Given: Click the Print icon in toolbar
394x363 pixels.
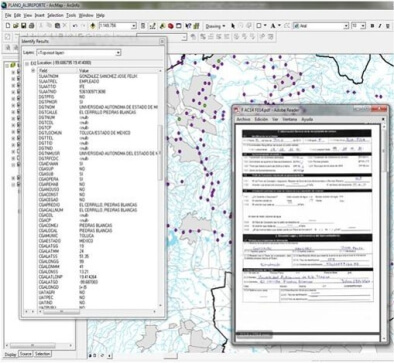Looking at the screenshot, I should pyautogui.click(x=32, y=25).
